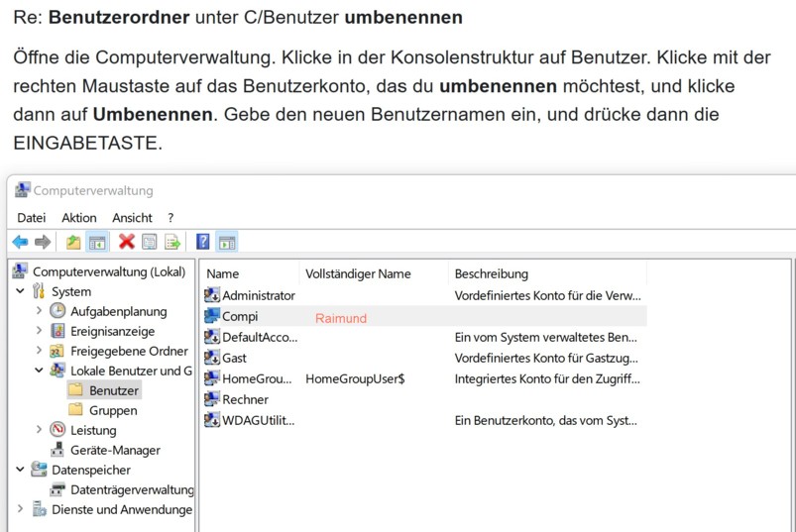Expand Dienste und Anwendungen node
The width and height of the screenshot is (796, 532).
(20, 508)
